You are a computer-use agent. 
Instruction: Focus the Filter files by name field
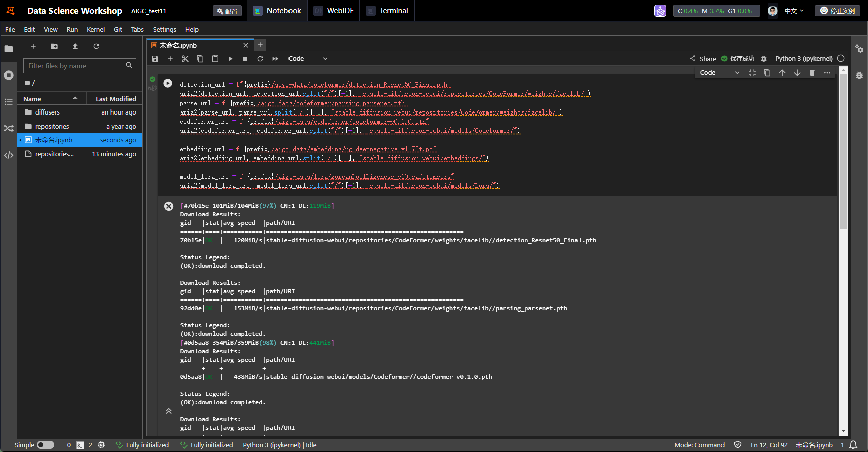[x=79, y=66]
